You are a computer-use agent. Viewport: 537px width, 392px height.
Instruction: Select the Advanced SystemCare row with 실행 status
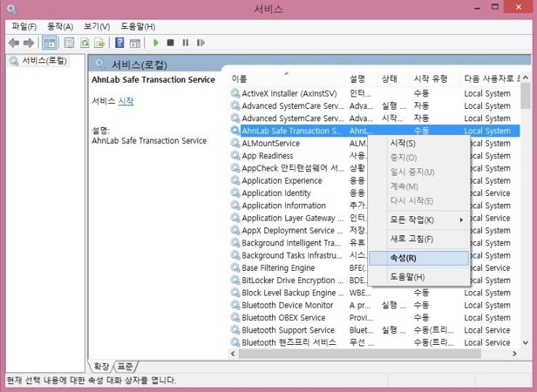click(x=374, y=106)
